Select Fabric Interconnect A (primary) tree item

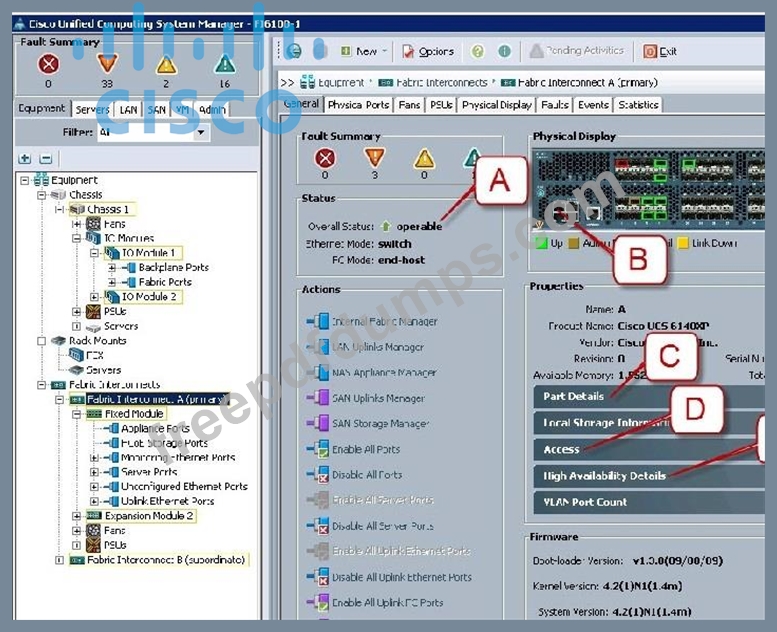[x=148, y=399]
